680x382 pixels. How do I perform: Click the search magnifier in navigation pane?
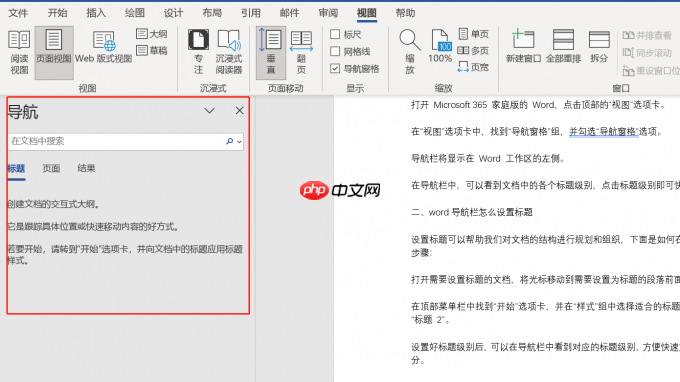[229, 141]
